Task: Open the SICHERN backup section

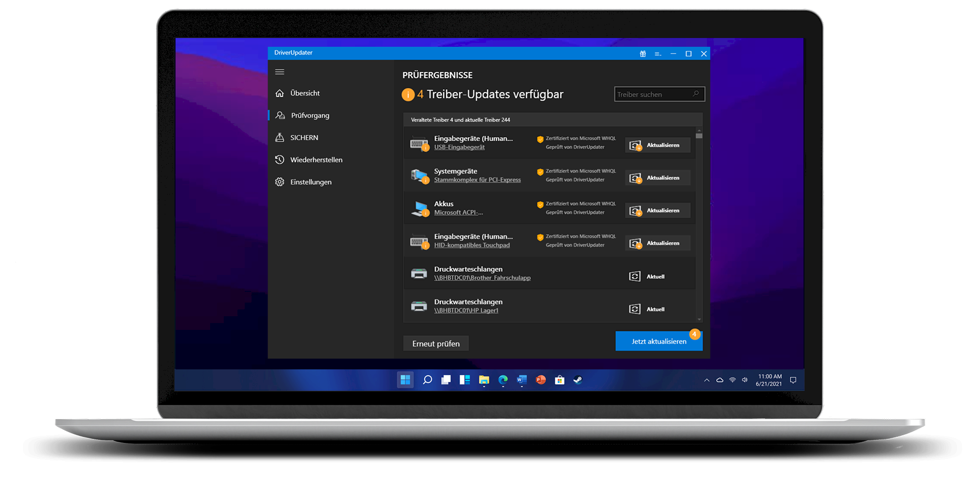Action: [x=304, y=138]
